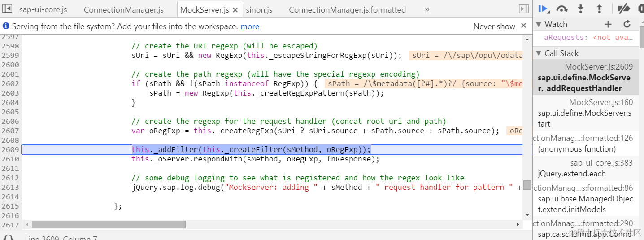Click the MockServer.js:160 location label

601,102
